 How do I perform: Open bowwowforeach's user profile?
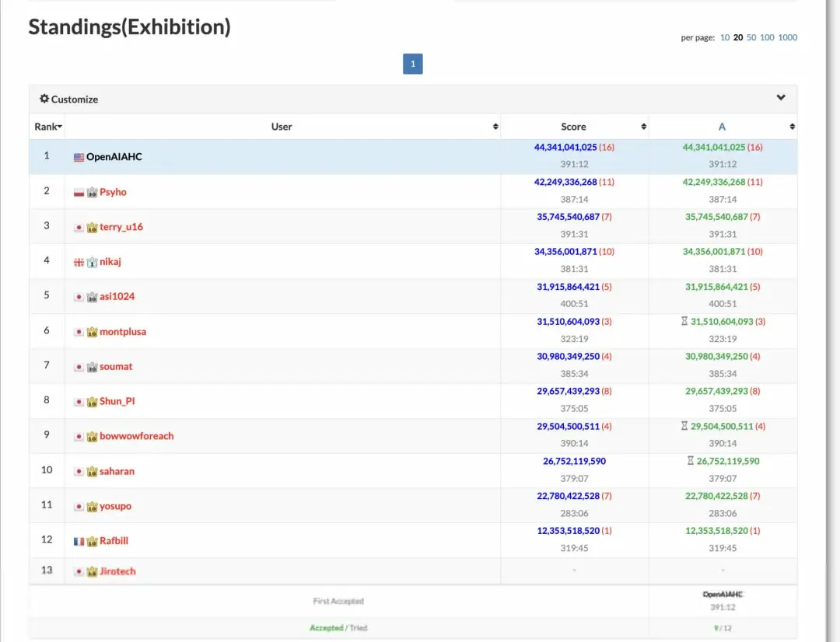tap(136, 436)
